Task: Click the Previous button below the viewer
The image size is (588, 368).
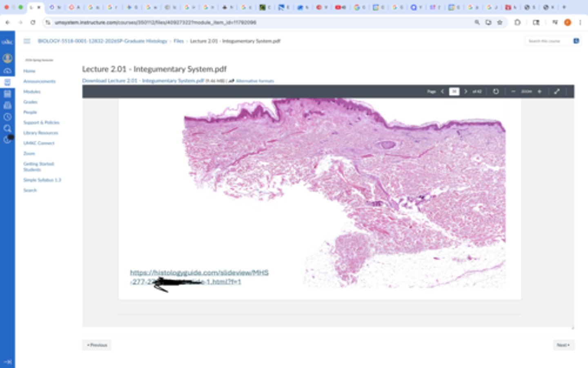Action: pos(97,345)
